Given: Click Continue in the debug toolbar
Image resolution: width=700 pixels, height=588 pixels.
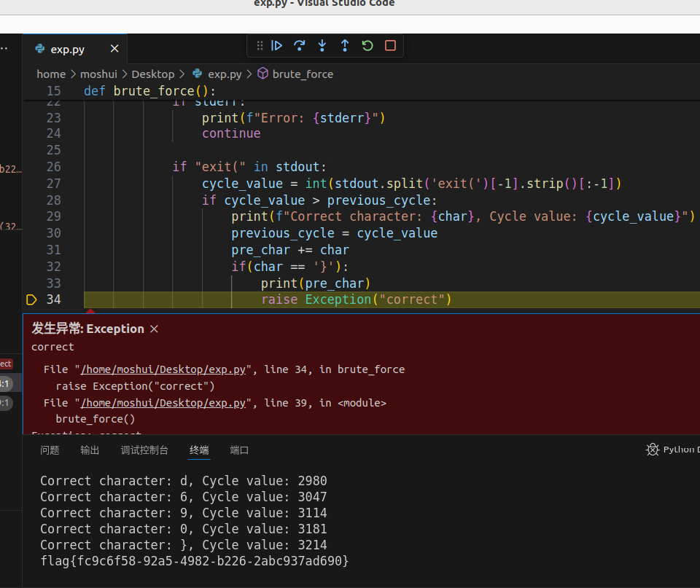Looking at the screenshot, I should tap(277, 46).
